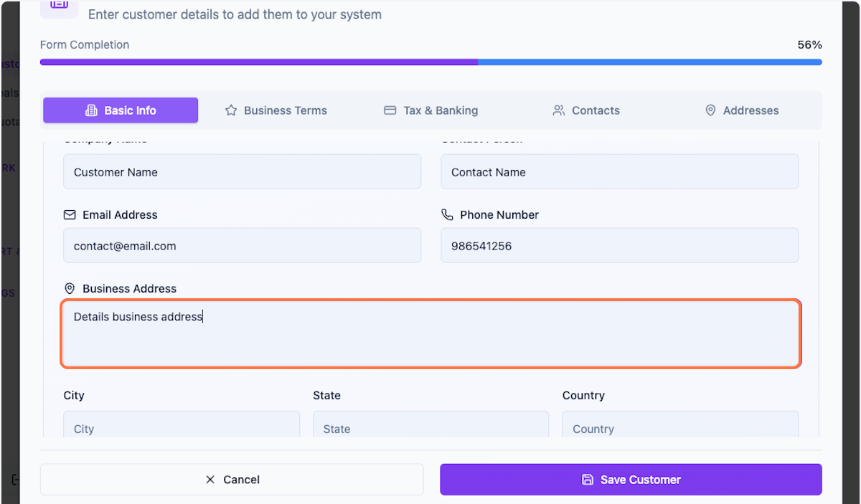861x504 pixels.
Task: Select the Country input field
Action: click(680, 424)
